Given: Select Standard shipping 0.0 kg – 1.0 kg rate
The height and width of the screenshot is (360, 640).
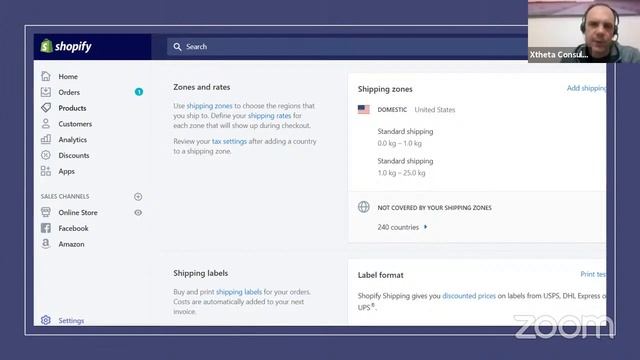Looking at the screenshot, I should [405, 137].
